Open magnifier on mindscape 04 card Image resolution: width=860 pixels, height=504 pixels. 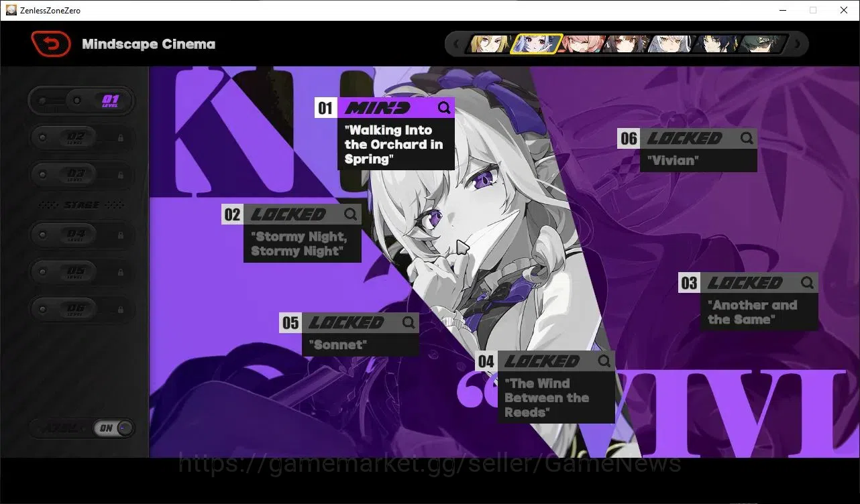click(x=604, y=361)
